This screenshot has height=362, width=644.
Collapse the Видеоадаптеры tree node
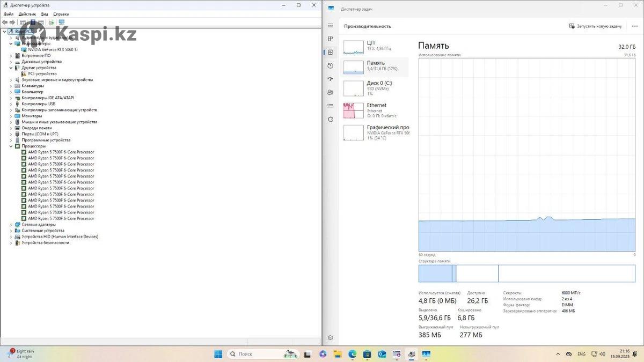point(11,43)
